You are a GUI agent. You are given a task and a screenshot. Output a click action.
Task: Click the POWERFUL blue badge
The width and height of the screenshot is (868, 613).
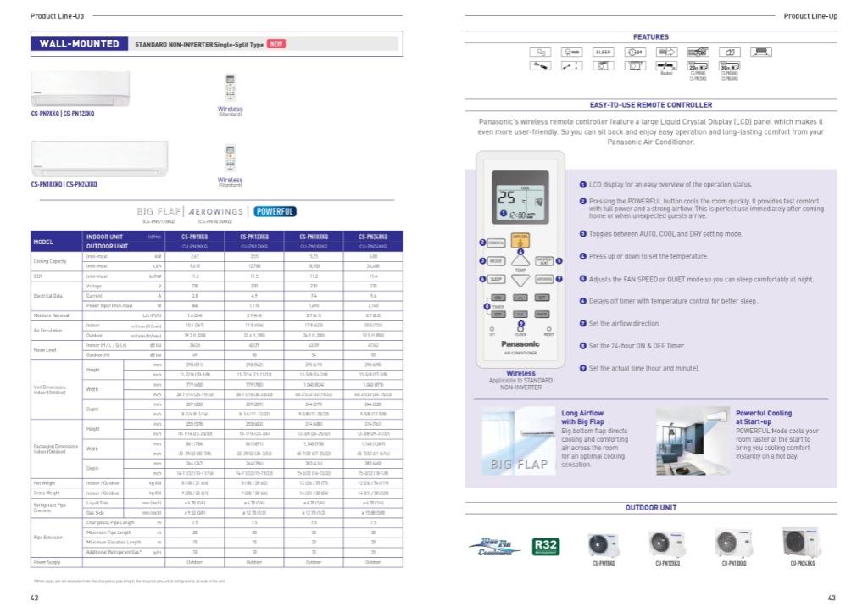click(x=275, y=211)
